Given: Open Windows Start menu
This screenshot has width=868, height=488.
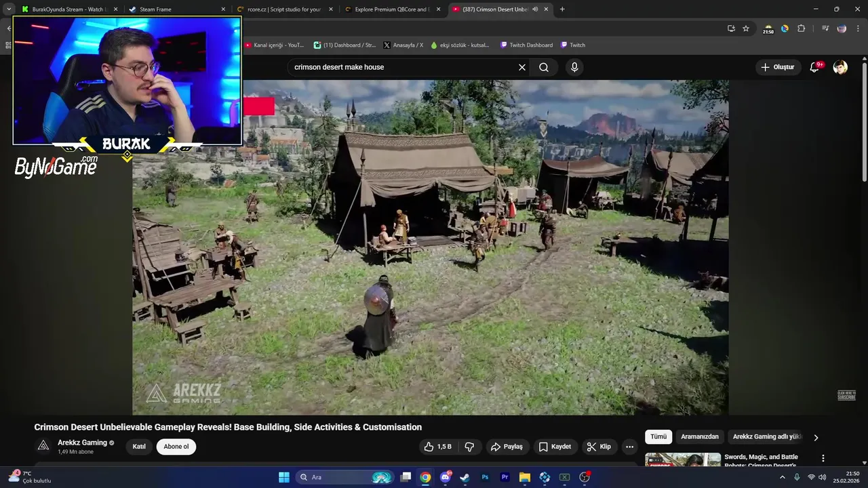Looking at the screenshot, I should click(284, 477).
